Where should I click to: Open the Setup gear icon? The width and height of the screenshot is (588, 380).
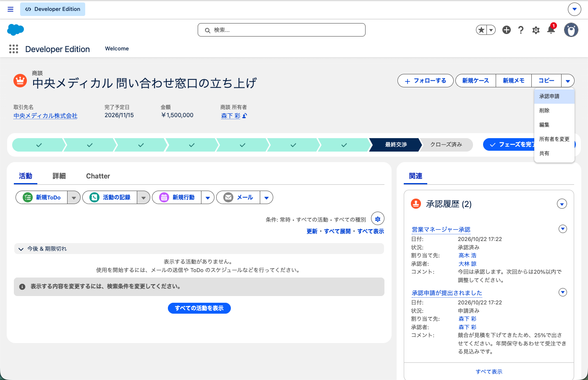(x=536, y=30)
